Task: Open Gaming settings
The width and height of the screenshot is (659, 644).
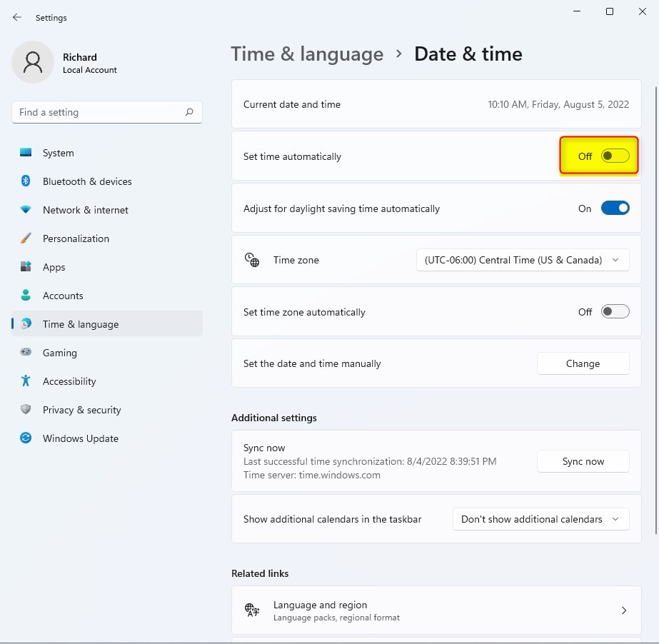Action: pos(107,353)
